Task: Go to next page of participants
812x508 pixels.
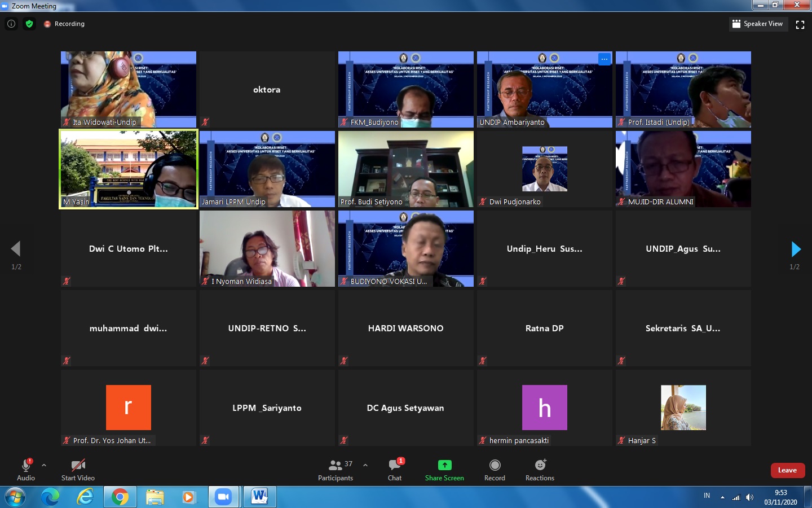Action: [x=796, y=249]
